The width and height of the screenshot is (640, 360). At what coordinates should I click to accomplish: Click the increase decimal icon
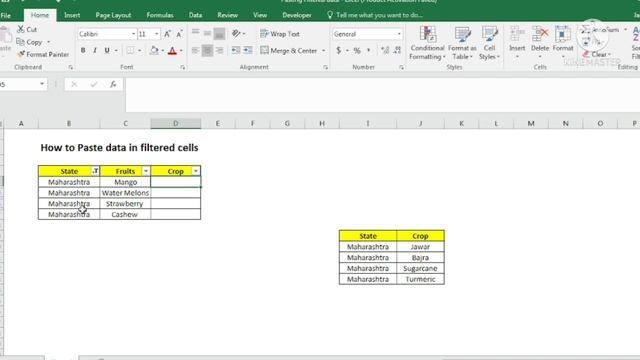pos(384,50)
